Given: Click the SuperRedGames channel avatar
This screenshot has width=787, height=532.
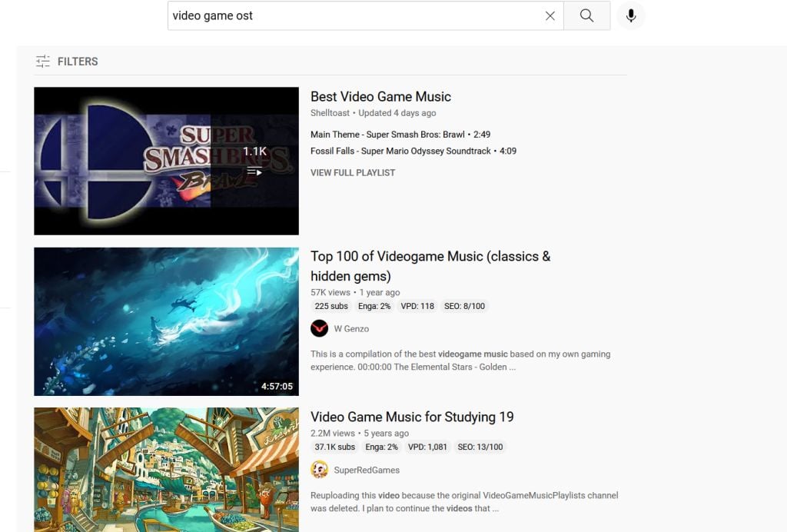Looking at the screenshot, I should (319, 470).
